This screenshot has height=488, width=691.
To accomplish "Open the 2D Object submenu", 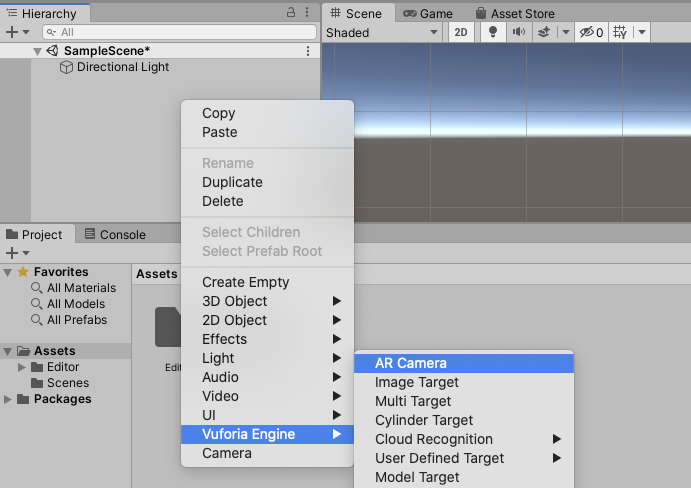I will pyautogui.click(x=267, y=320).
